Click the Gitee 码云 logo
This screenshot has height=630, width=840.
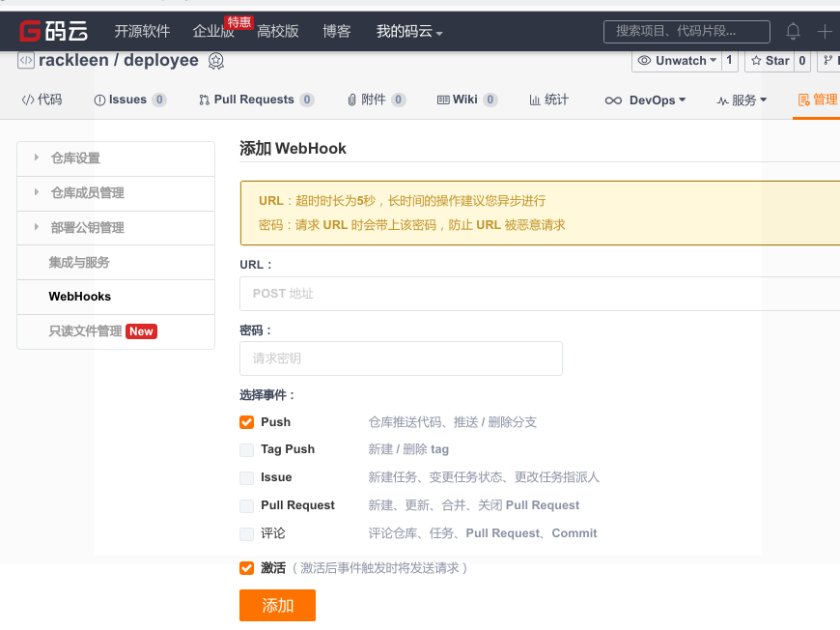point(53,31)
